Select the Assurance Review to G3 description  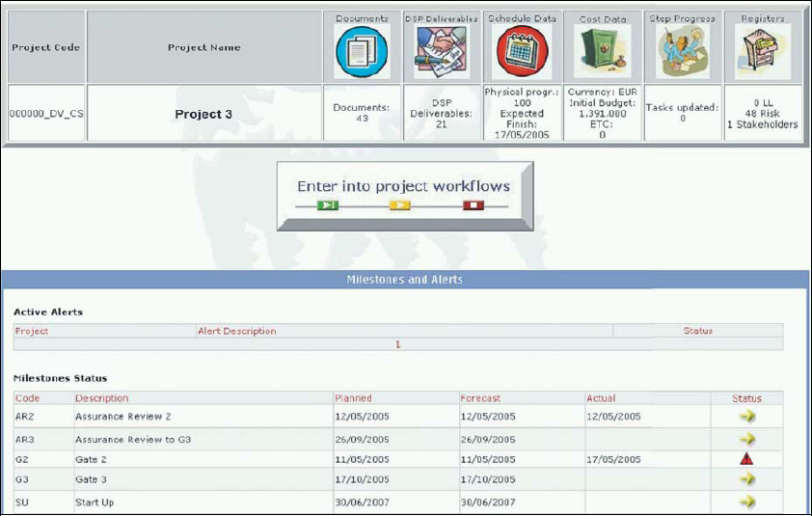point(133,440)
